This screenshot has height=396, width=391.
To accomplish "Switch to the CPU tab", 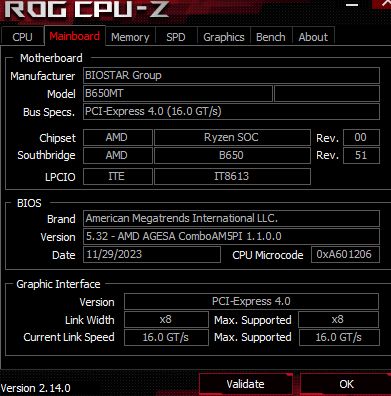I will (22, 37).
